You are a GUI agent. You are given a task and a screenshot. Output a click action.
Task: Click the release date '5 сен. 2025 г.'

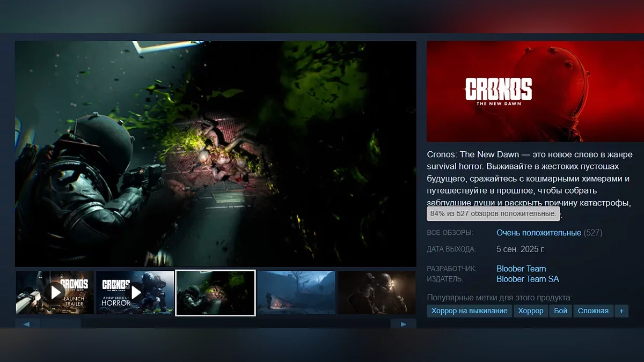[x=521, y=249]
